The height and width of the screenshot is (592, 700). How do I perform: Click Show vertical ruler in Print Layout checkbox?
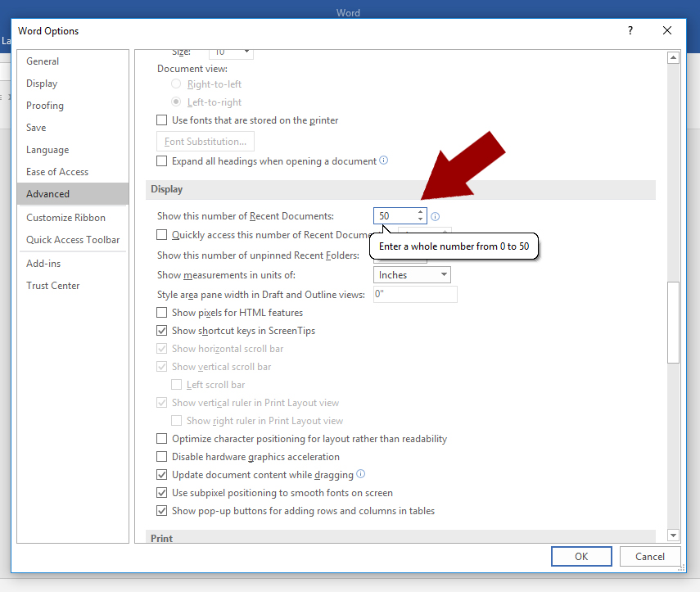point(161,403)
